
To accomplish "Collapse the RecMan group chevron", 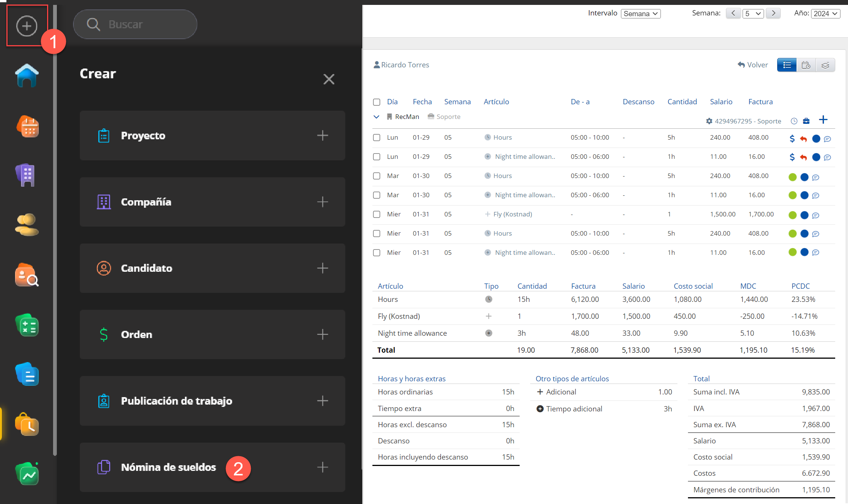I will coord(376,117).
